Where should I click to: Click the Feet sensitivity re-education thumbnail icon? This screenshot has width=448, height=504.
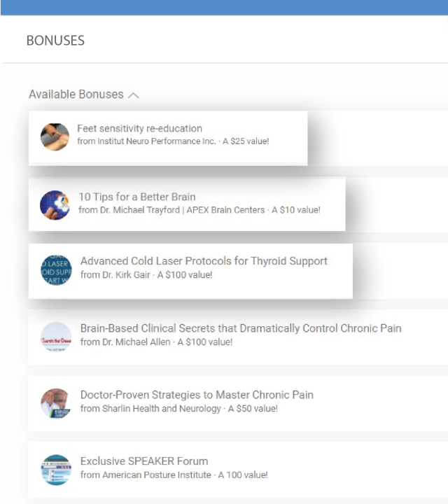click(54, 136)
